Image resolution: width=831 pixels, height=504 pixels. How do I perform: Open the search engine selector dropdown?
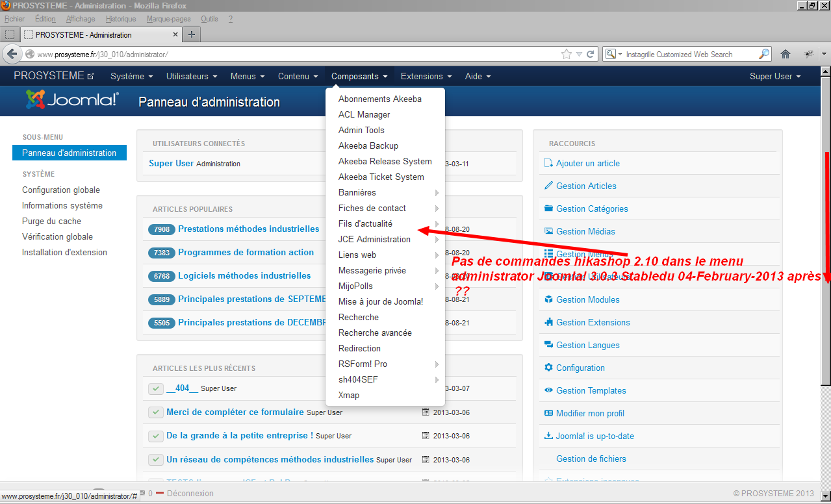click(x=614, y=54)
